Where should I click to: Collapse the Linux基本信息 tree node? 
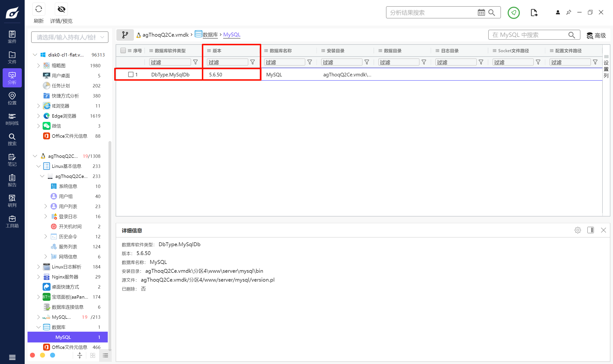point(39,166)
